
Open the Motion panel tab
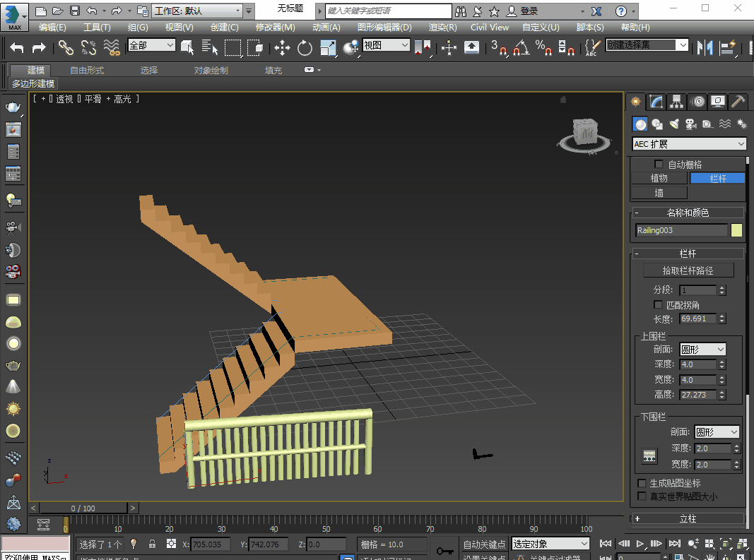tap(697, 102)
